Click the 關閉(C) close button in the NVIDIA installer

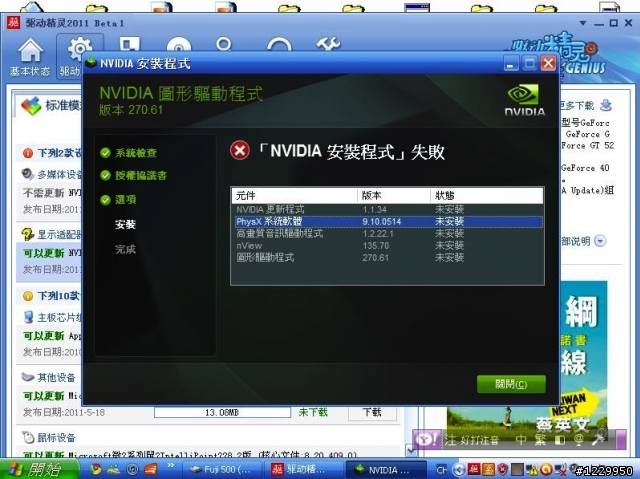511,384
